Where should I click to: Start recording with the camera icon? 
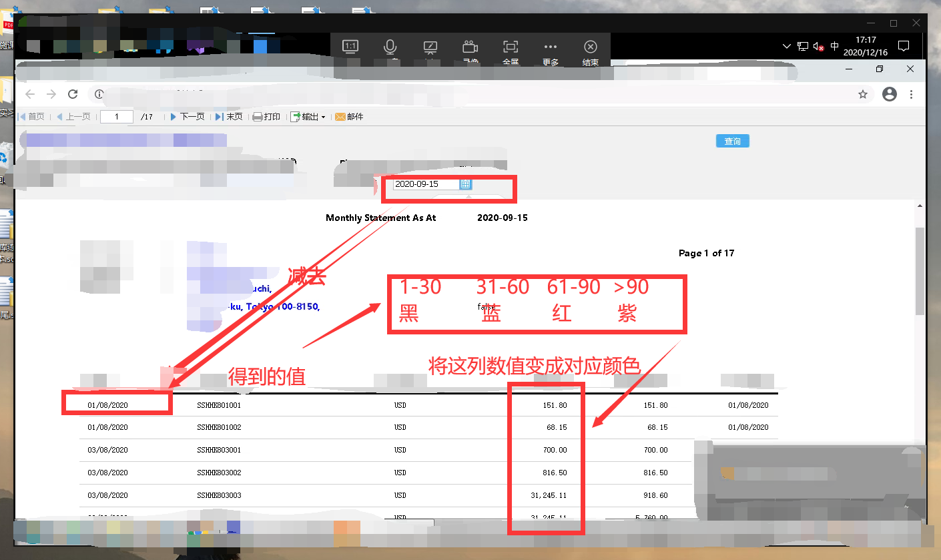pyautogui.click(x=470, y=47)
